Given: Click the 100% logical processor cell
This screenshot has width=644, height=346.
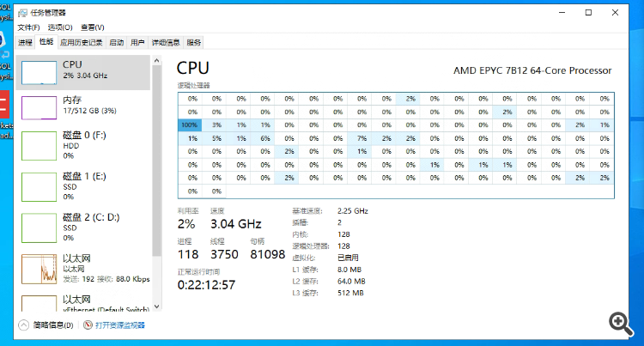Looking at the screenshot, I should [x=190, y=124].
